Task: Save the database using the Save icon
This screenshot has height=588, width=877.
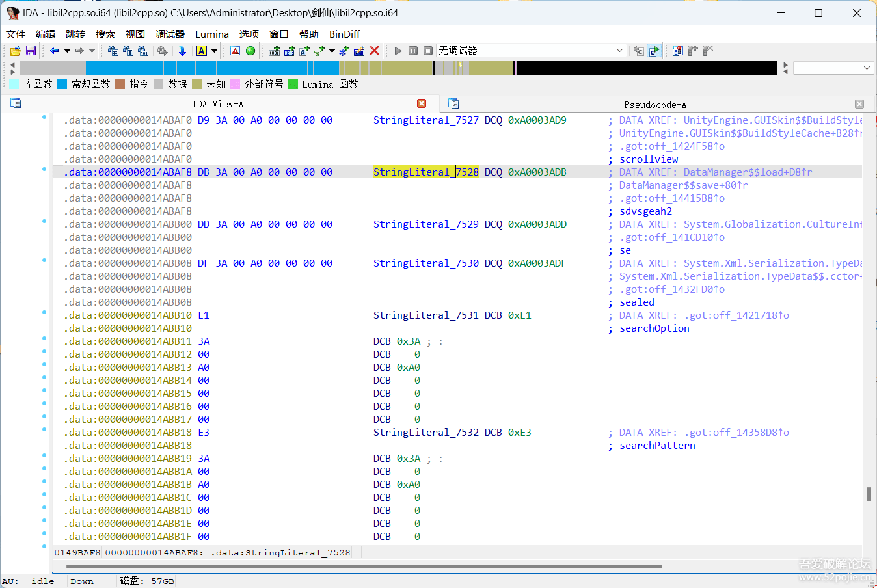Action: click(31, 51)
